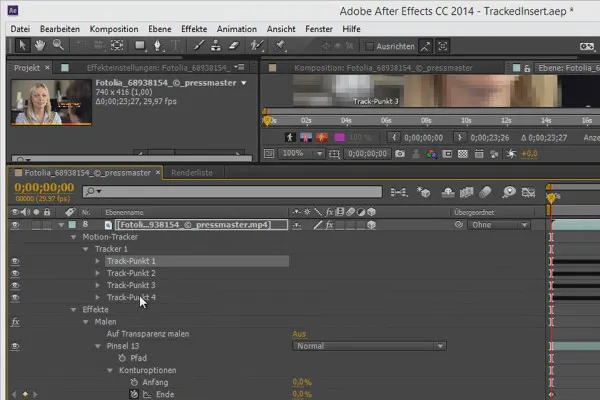Collapse the Tracker 1 group
600x400 pixels.
pyautogui.click(x=86, y=249)
